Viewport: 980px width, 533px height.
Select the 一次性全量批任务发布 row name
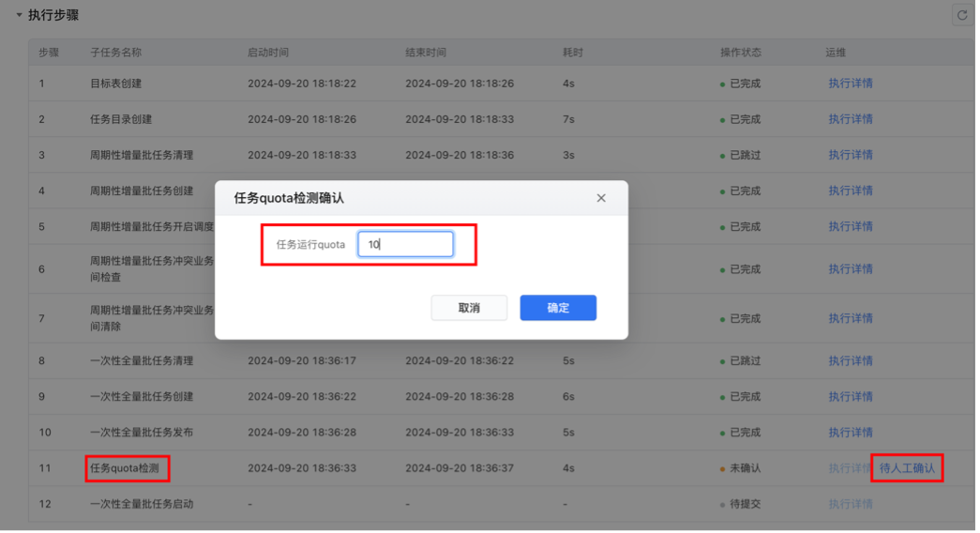(x=143, y=434)
